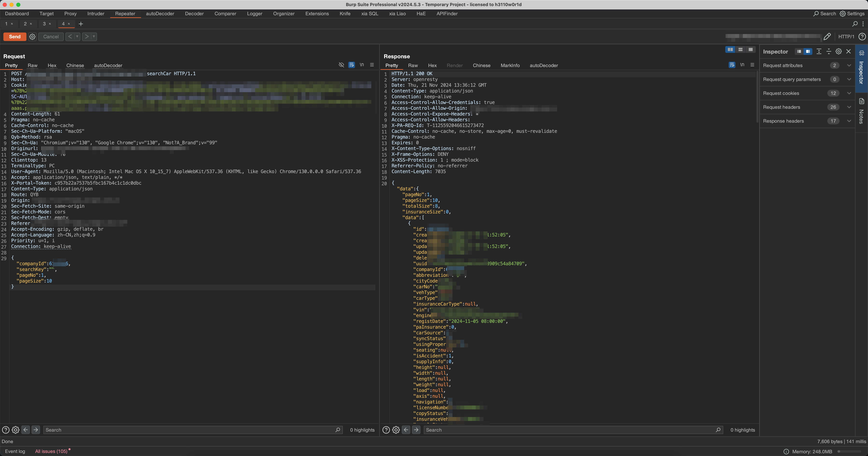Image resolution: width=868 pixels, height=456 pixels.
Task: Open Repeater help question mark icon
Action: click(x=862, y=36)
